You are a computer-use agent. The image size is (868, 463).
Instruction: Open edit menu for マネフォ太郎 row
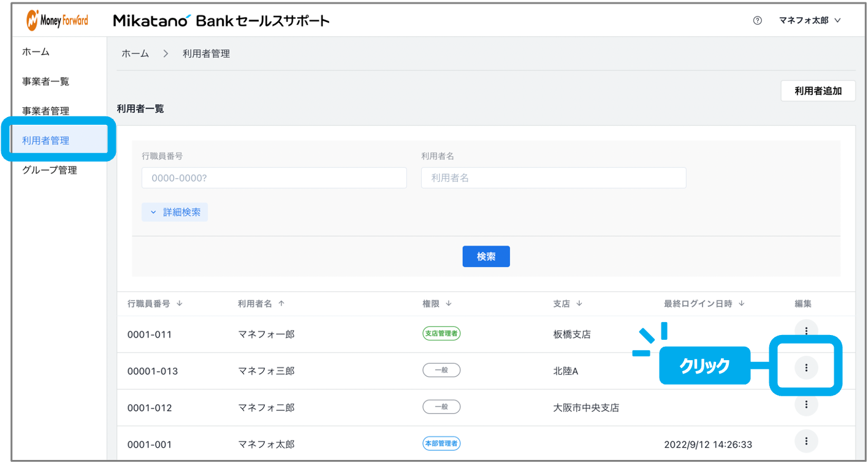point(806,441)
